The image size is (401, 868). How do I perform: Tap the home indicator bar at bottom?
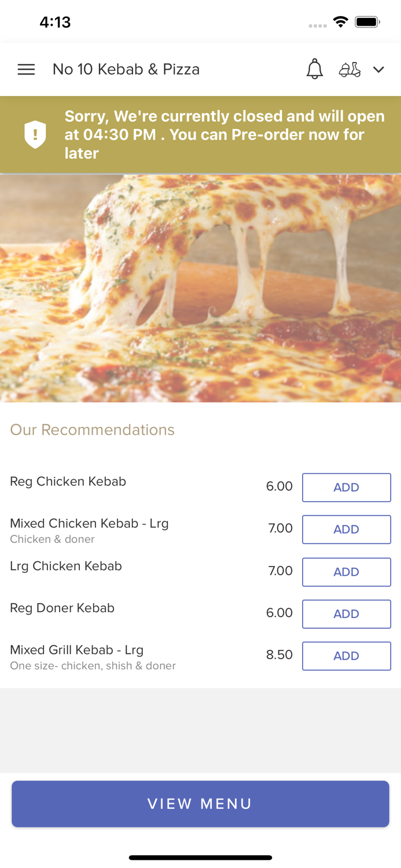coord(200,858)
